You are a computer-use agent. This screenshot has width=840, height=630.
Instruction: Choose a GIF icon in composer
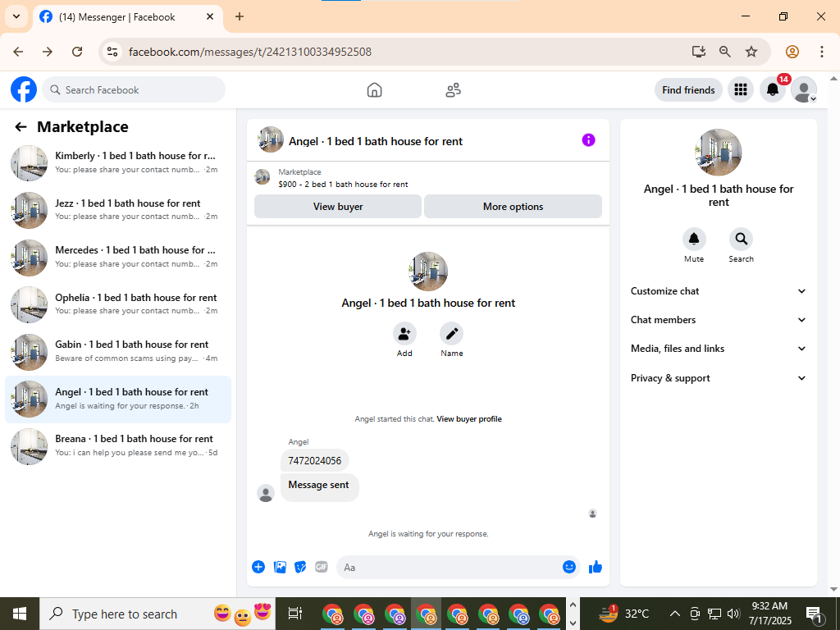[322, 567]
